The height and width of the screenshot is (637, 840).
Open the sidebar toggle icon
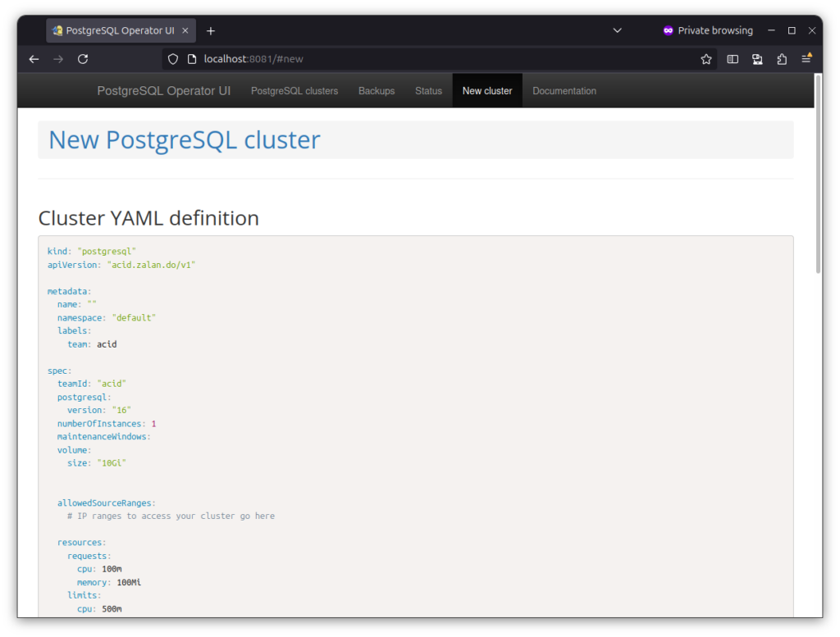click(732, 58)
